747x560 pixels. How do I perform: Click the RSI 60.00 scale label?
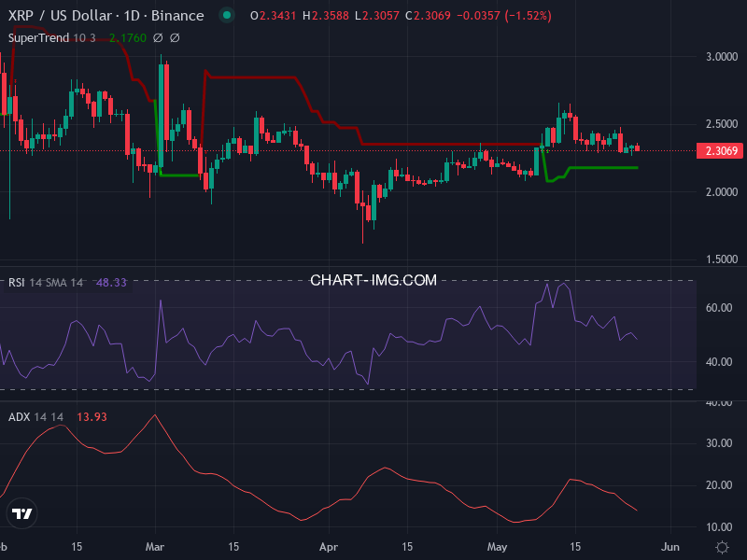(x=719, y=308)
